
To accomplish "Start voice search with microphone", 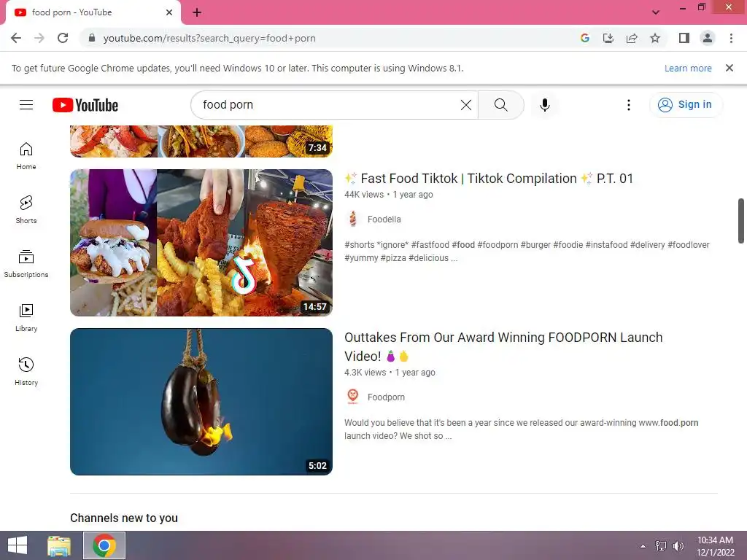I will point(545,105).
